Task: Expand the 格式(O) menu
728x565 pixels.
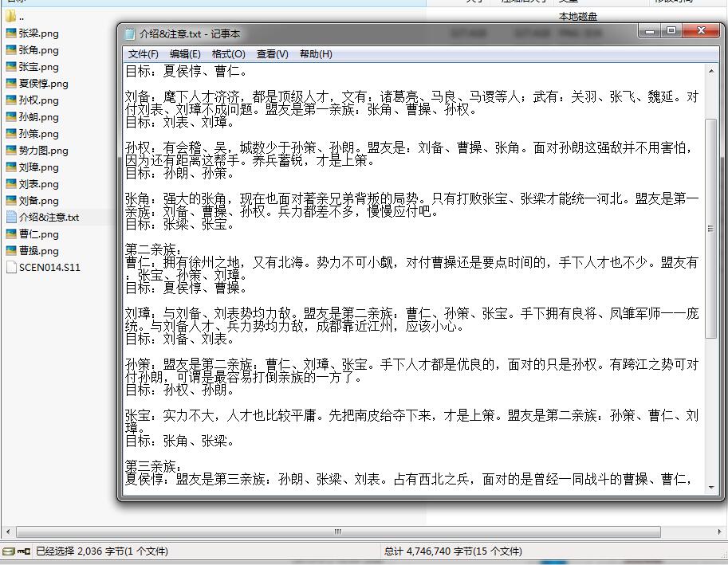Action: [x=228, y=54]
